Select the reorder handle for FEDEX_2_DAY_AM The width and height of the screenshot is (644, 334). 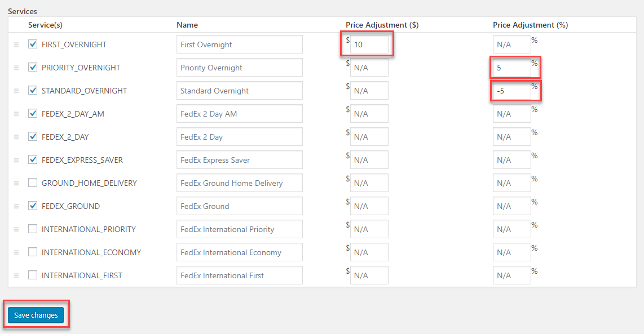[16, 114]
